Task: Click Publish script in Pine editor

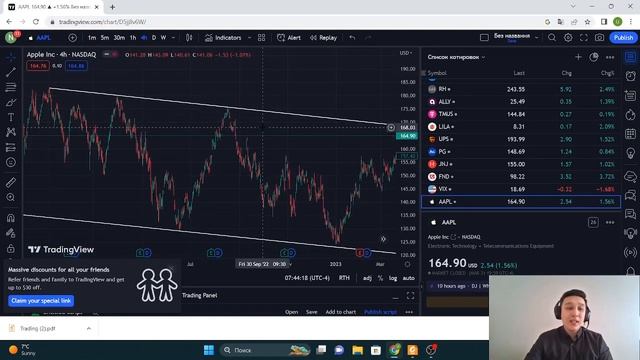Action: point(380,312)
